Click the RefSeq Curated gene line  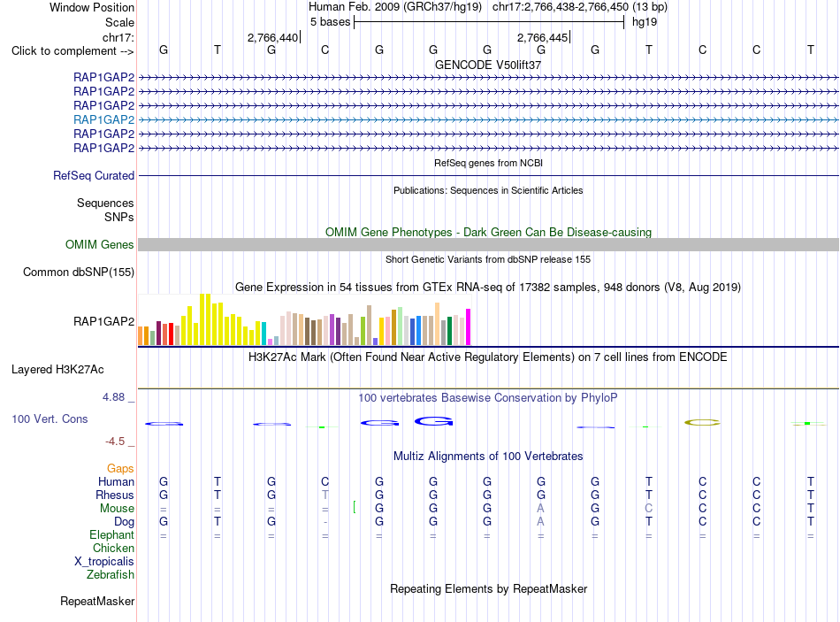point(489,175)
